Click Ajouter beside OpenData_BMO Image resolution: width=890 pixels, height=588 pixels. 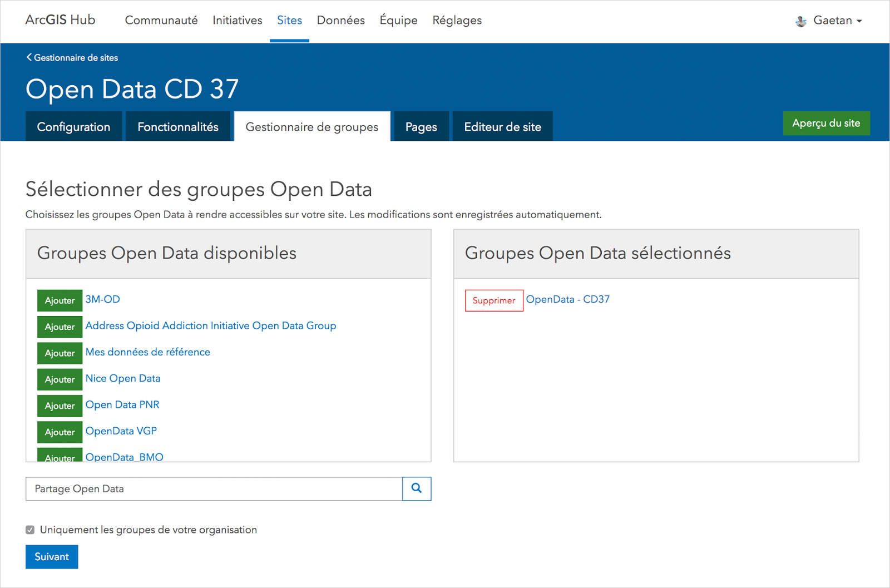[x=60, y=454]
